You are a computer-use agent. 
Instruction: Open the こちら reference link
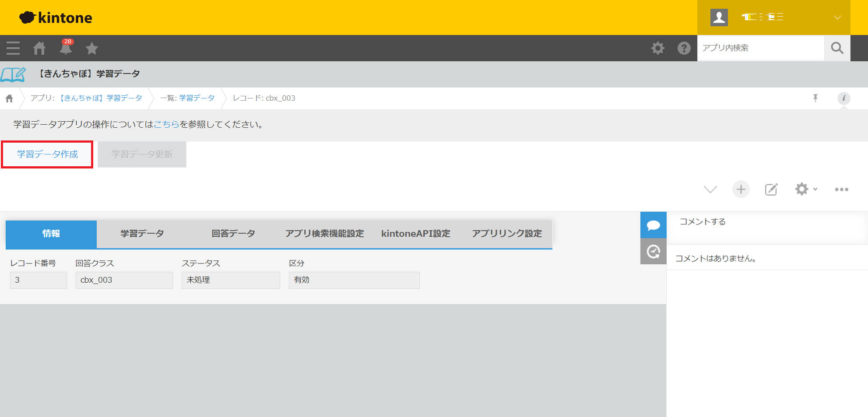(166, 124)
